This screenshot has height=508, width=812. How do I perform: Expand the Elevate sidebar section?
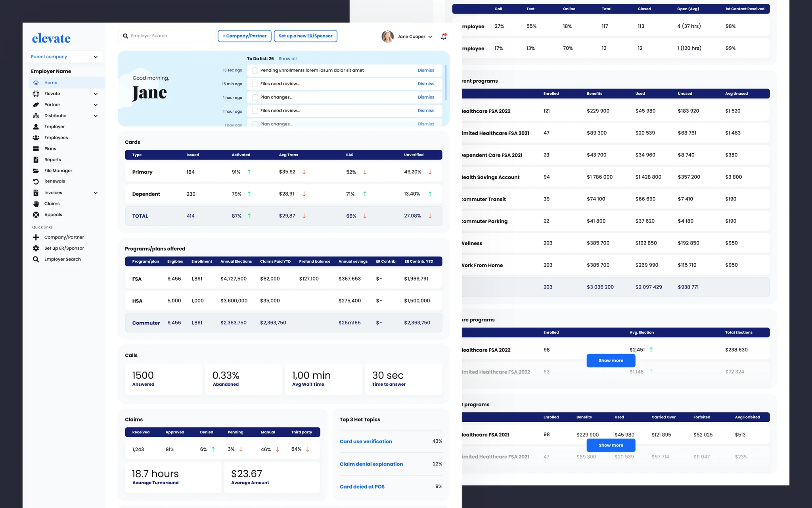click(96, 94)
